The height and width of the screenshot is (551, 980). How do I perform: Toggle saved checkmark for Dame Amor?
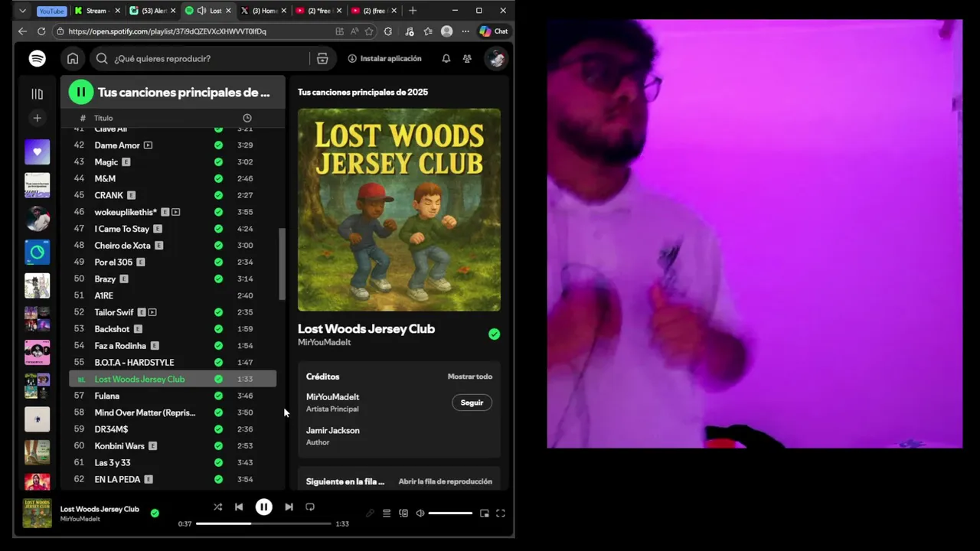coord(218,145)
